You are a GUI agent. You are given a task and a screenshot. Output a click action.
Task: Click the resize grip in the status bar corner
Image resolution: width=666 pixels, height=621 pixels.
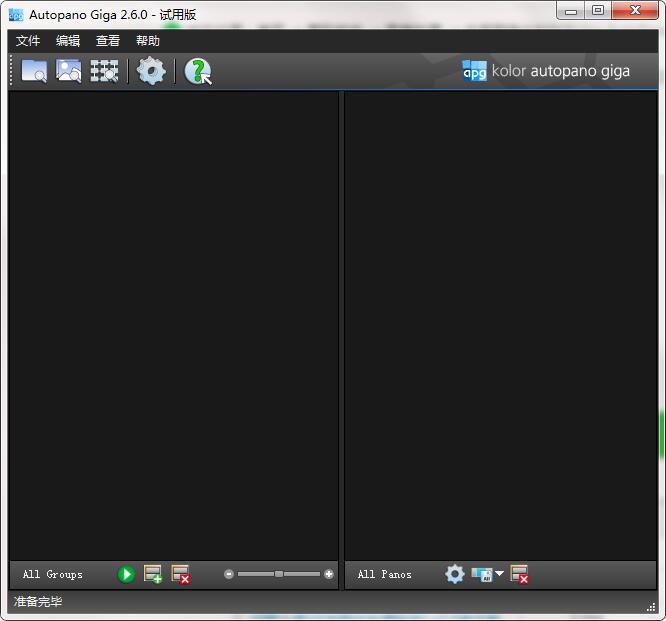651,607
